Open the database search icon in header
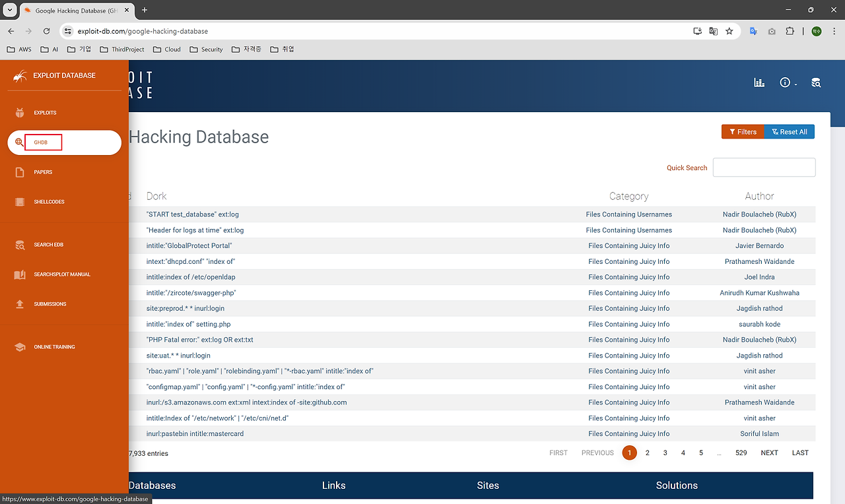Image resolution: width=845 pixels, height=504 pixels. [x=816, y=82]
